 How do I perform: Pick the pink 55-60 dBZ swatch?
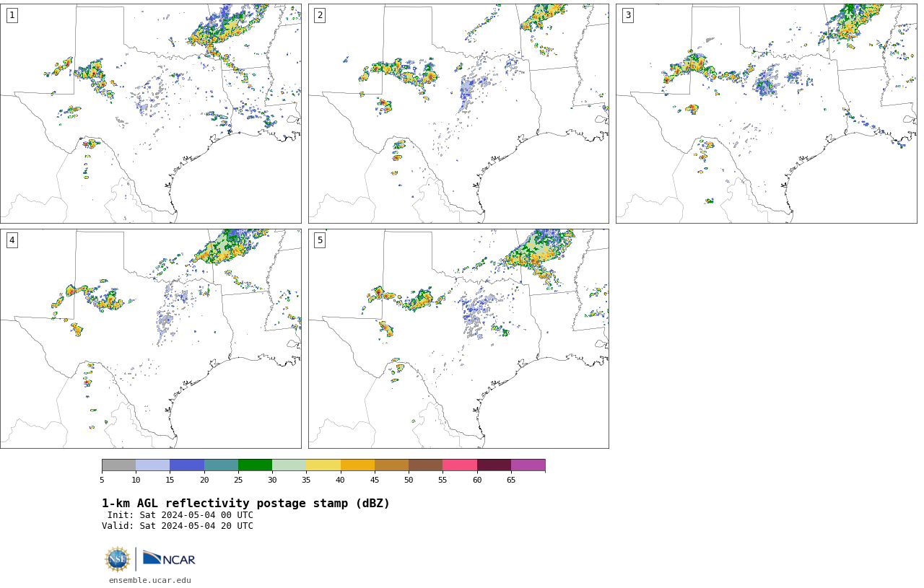460,465
